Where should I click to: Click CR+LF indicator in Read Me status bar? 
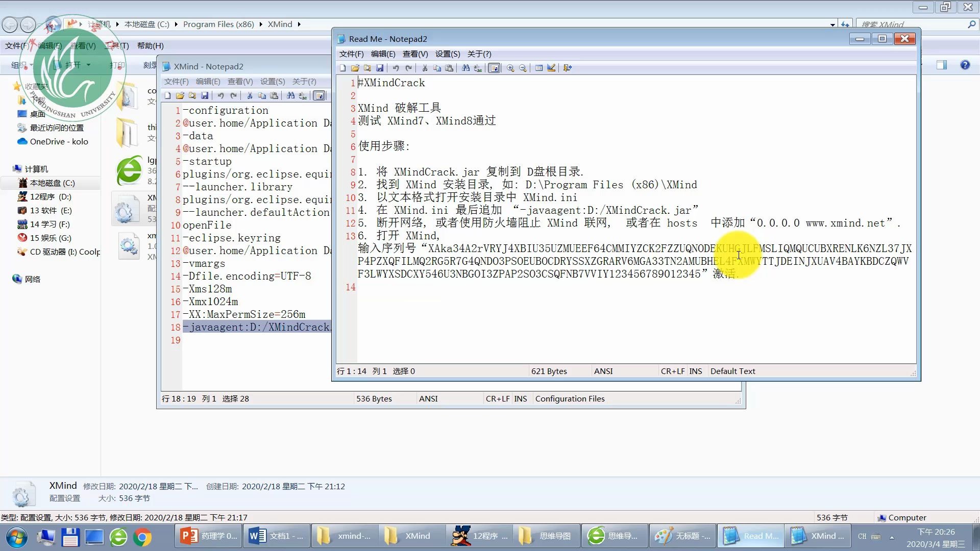[x=673, y=371]
